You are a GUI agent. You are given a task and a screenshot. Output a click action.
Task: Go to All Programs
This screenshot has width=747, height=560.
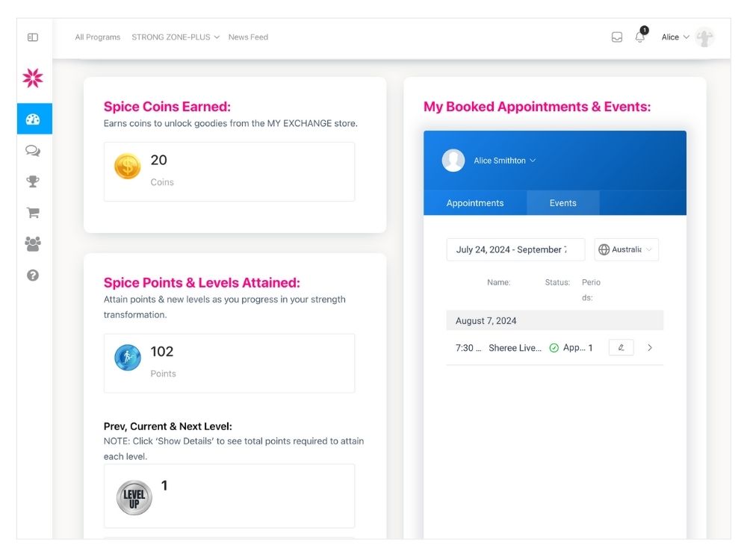pyautogui.click(x=98, y=37)
